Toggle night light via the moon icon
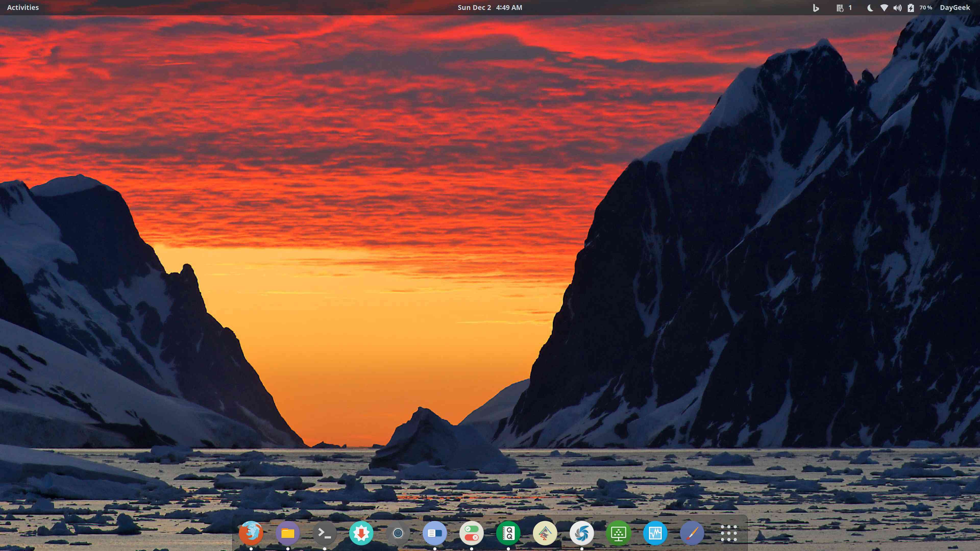Screen dimensions: 980x551 [870, 7]
